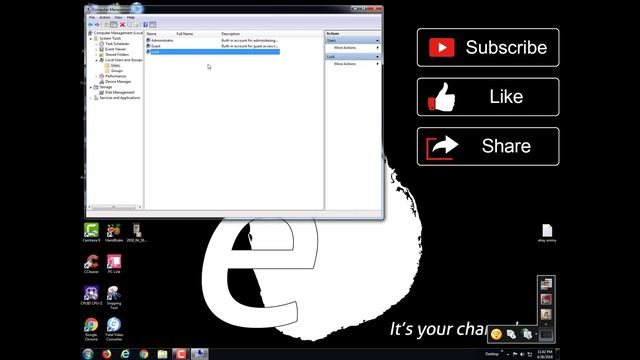This screenshot has height=360, width=640.
Task: Open the PC Link desktop shortcut
Action: [x=114, y=264]
